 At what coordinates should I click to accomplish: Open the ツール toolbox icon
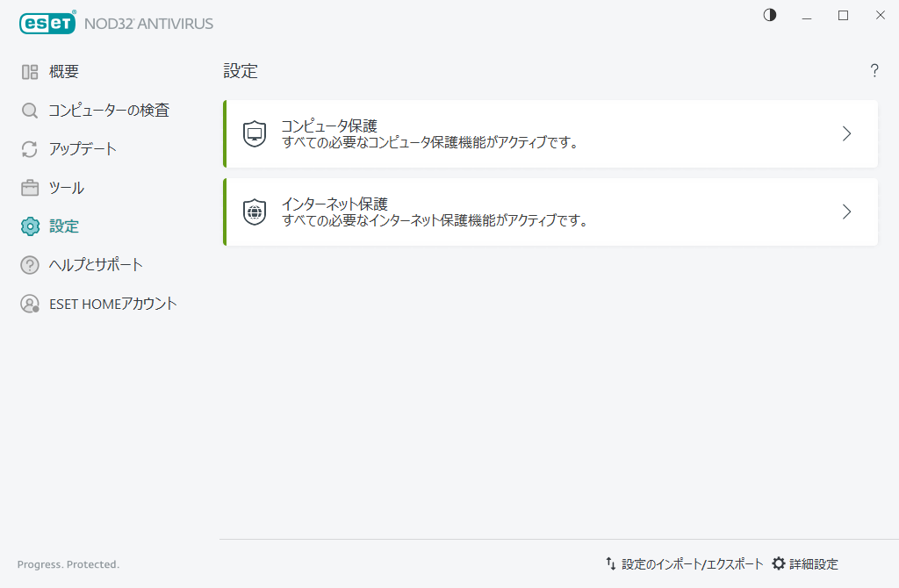coord(29,187)
